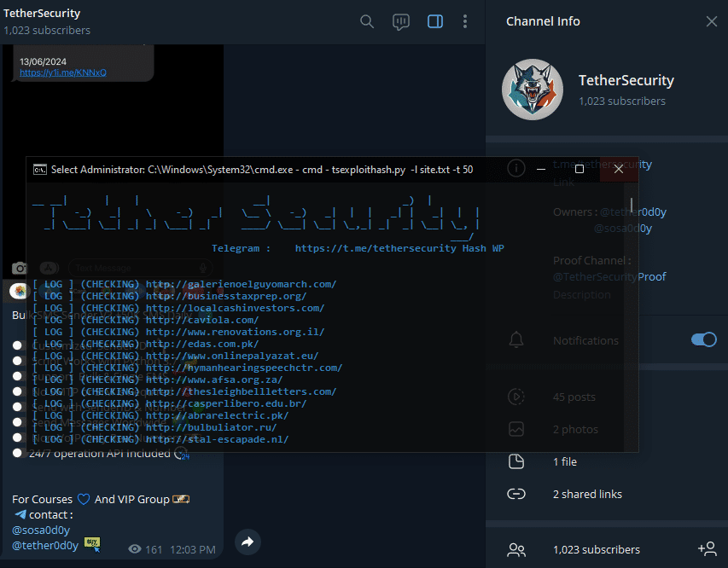Click the @TetherSecurityProof channel link
This screenshot has height=568, width=728.
609,277
